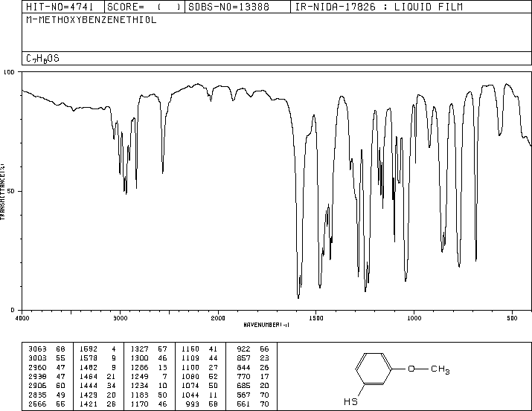Click the IR-NIDA-17826 : LIQUID FILM label
The image size is (532, 411).
click(379, 7)
